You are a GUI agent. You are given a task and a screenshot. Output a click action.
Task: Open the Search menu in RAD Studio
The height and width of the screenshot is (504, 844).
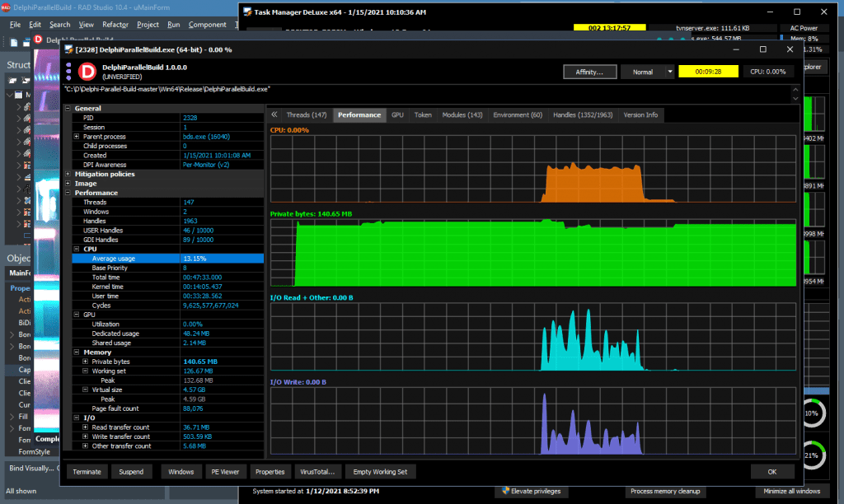59,25
